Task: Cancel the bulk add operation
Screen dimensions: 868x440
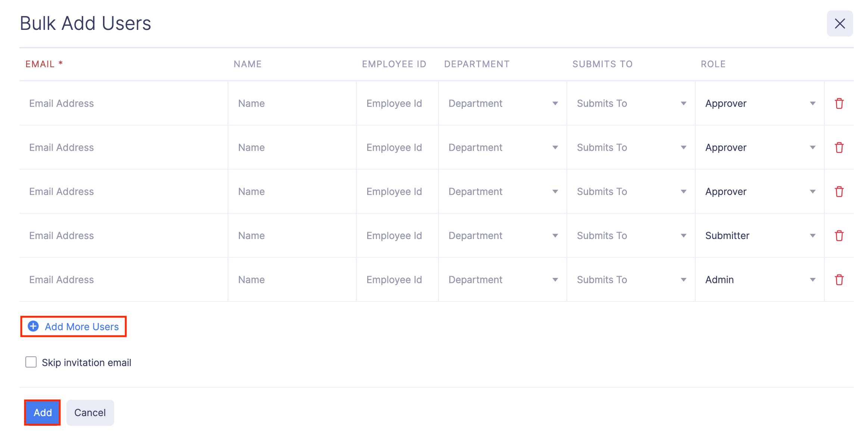Action: (90, 412)
